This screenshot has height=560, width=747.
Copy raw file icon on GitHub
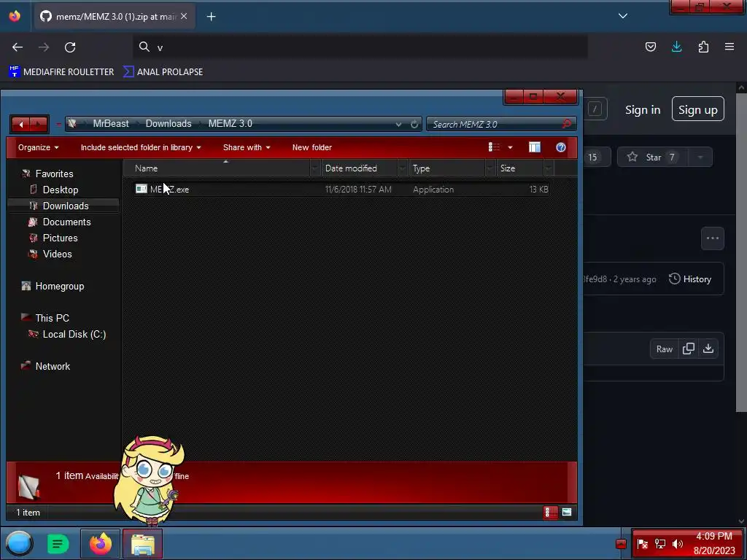pos(689,349)
